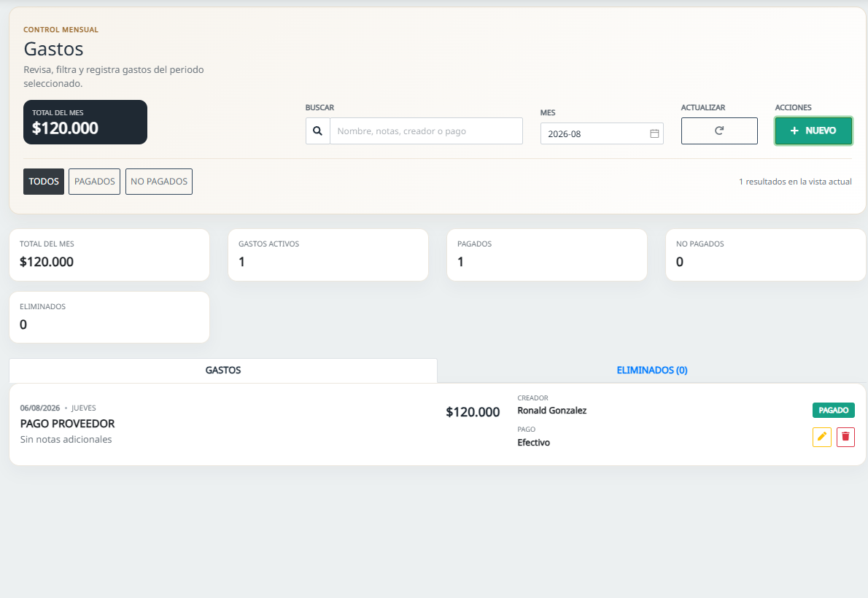868x598 pixels.
Task: Click the Jueves weekday label
Action: [84, 408]
